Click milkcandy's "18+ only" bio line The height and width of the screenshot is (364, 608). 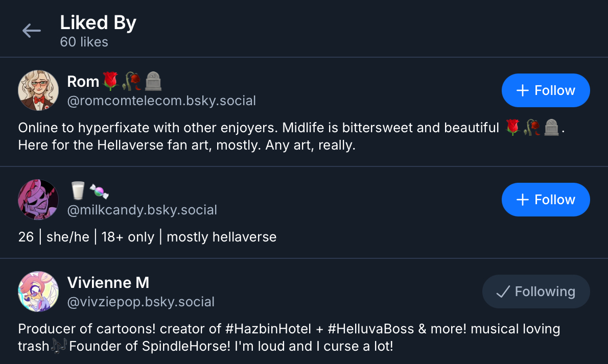128,237
